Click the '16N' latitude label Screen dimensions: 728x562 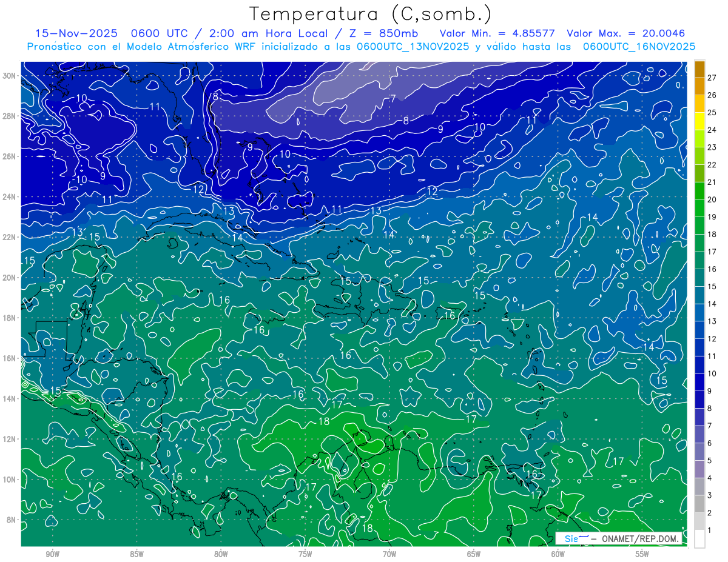click(10, 358)
